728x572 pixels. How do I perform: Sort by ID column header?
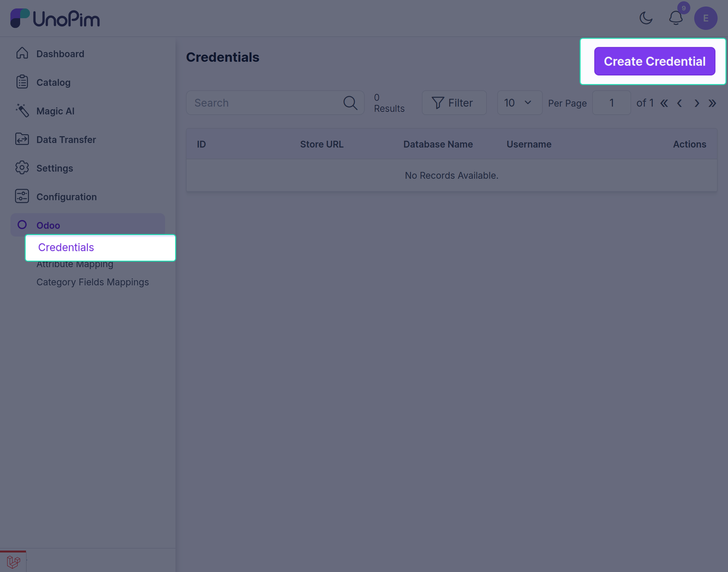click(201, 144)
